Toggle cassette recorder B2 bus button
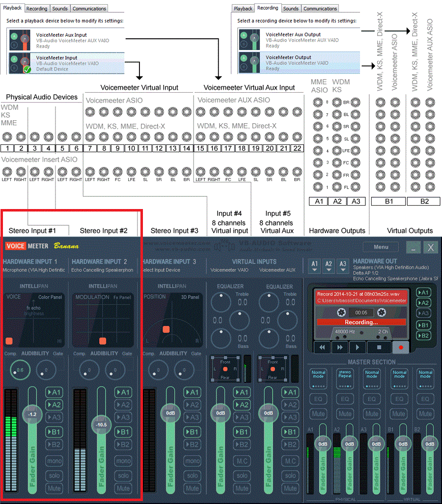Screen dimensions: 442x504 423,336
